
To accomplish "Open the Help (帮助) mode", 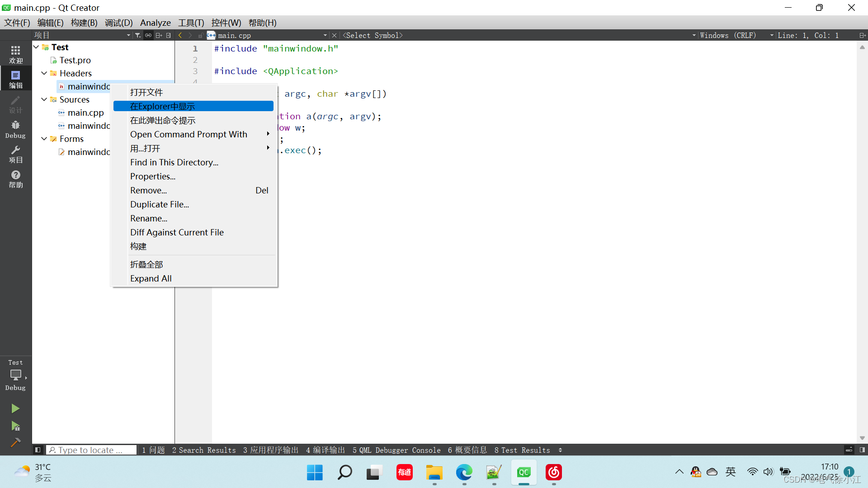I will [16, 179].
